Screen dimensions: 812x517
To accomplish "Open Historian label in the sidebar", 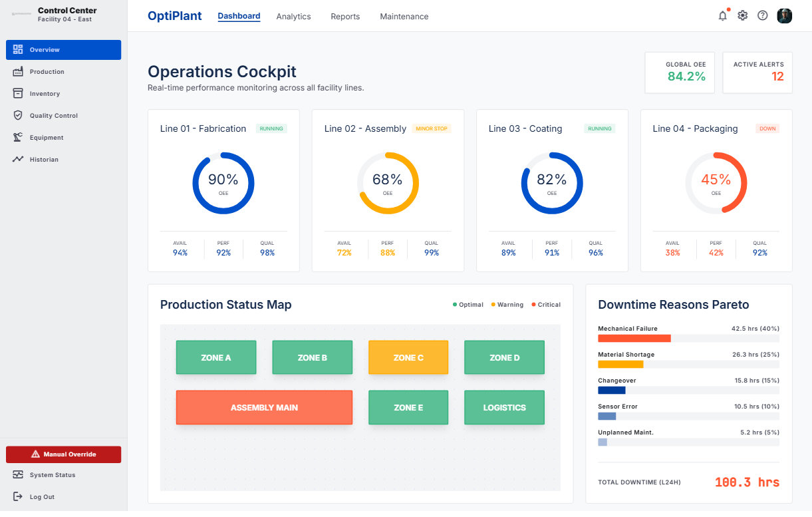I will tap(44, 160).
